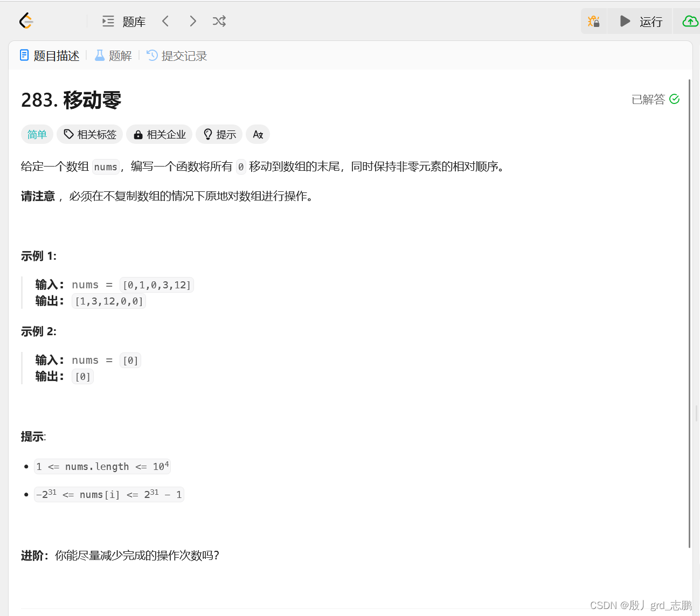Click the 请注意 note paragraph
Screen dimensions: 700x616
click(167, 196)
